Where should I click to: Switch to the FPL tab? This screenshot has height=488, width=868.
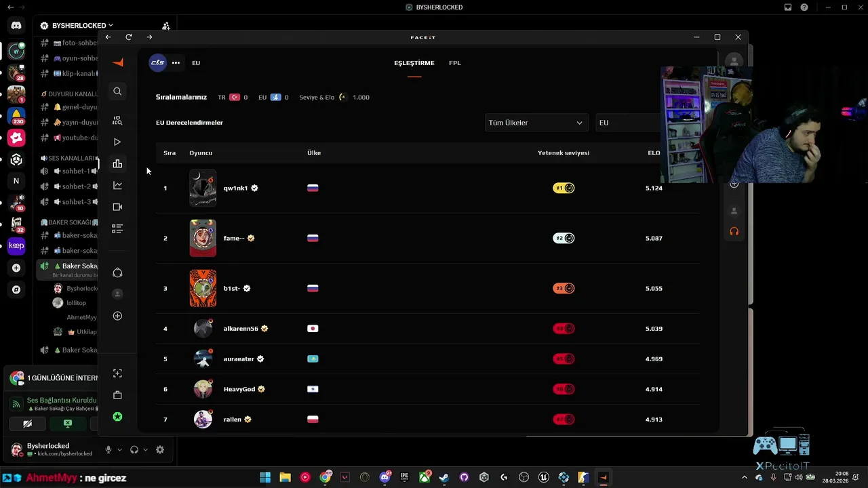click(x=455, y=63)
